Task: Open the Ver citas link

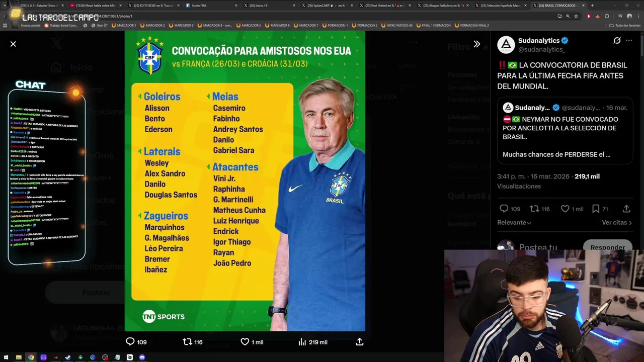Action: (617, 222)
